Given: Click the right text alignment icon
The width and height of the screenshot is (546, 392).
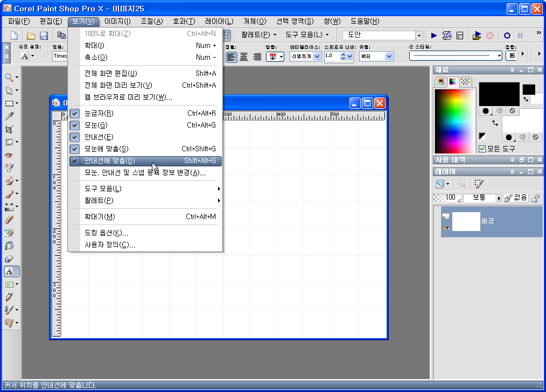Looking at the screenshot, I should point(257,57).
